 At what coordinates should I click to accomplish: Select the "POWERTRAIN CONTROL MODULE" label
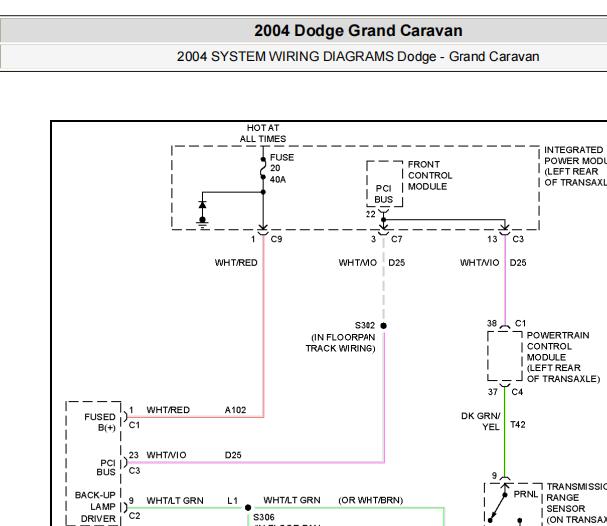tap(563, 357)
